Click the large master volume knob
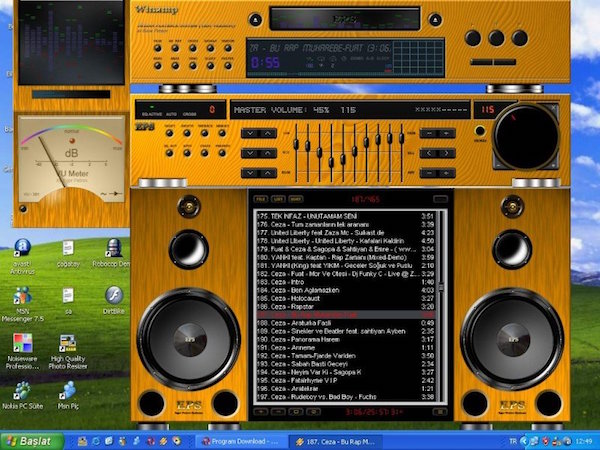Viewport: 600px width, 450px height. click(525, 137)
